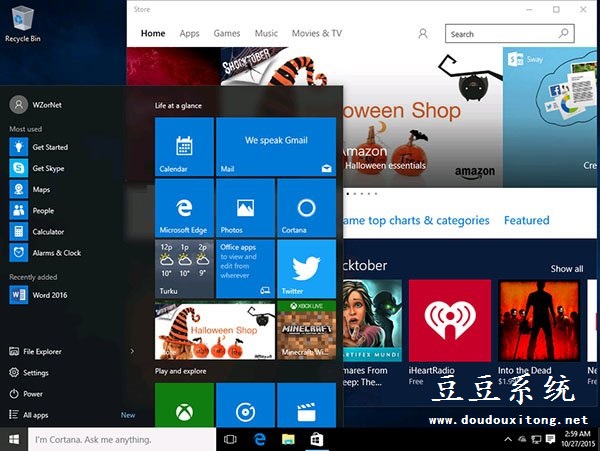The width and height of the screenshot is (600, 451).
Task: Open the Movies & TV tile
Action: pyautogui.click(x=307, y=405)
